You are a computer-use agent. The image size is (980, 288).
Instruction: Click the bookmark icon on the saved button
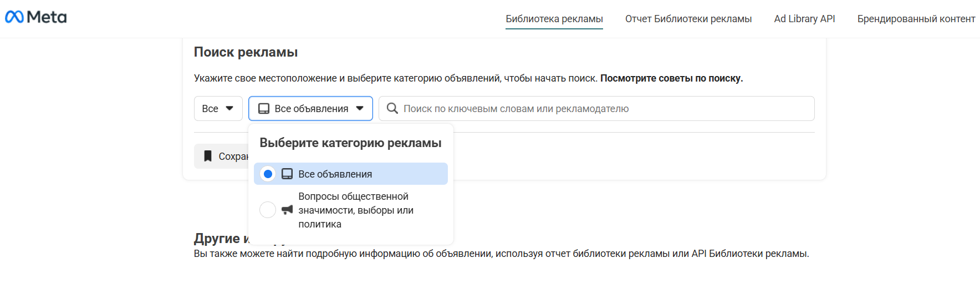tap(208, 156)
